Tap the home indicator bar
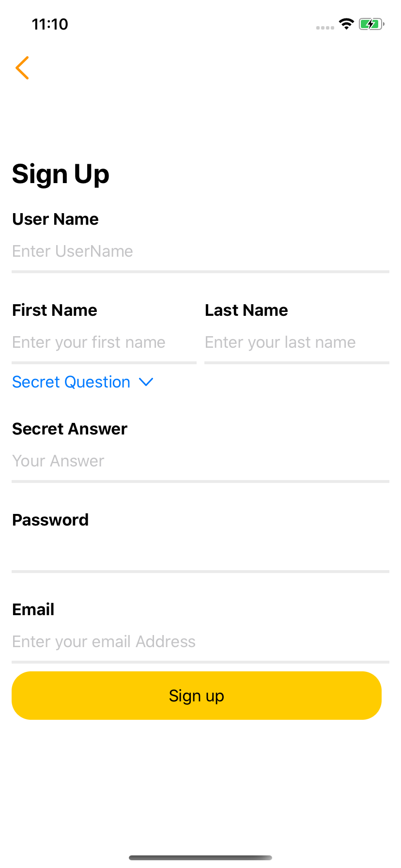The width and height of the screenshot is (401, 868). pyautogui.click(x=200, y=858)
